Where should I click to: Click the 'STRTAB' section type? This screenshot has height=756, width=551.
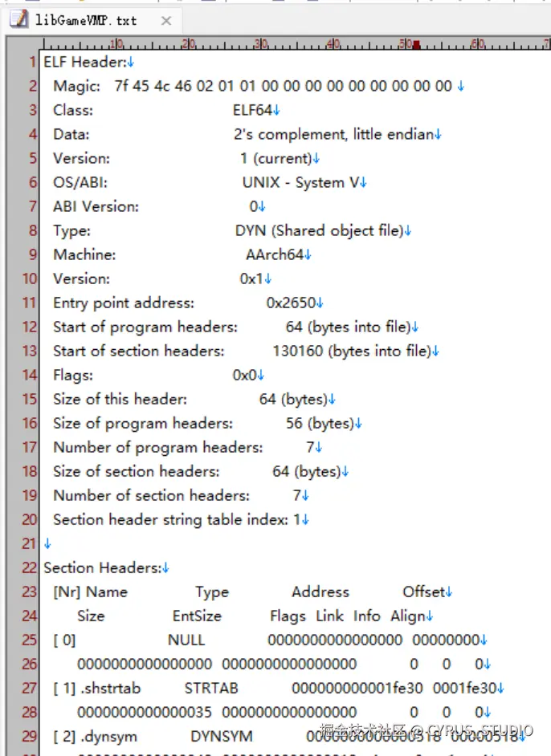tap(211, 688)
